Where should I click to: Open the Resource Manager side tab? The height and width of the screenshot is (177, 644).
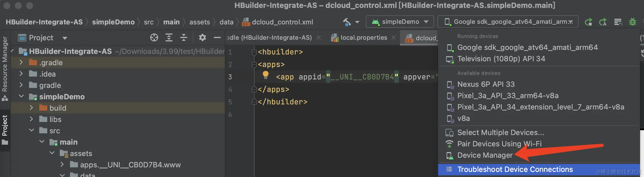coord(5,69)
